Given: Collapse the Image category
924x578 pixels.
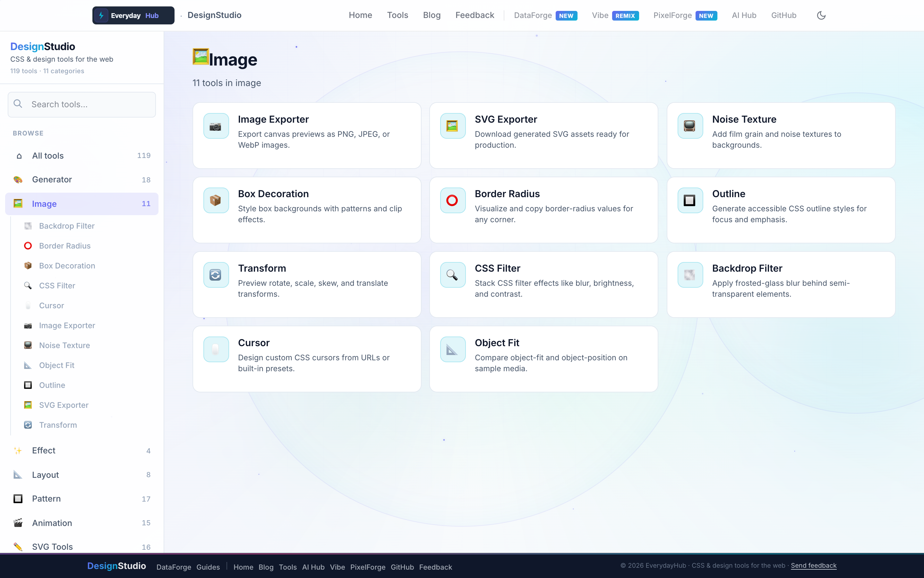Looking at the screenshot, I should tap(82, 204).
